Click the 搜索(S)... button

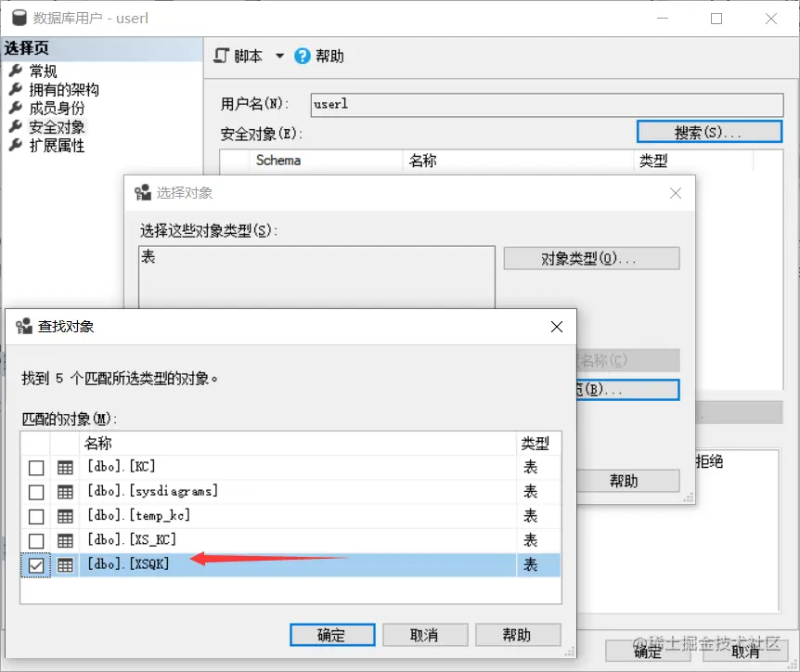(709, 131)
